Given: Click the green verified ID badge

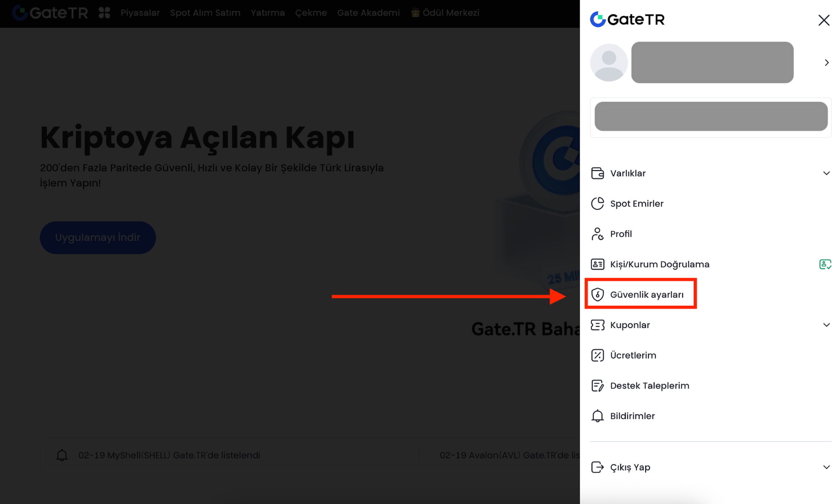Looking at the screenshot, I should [825, 264].
